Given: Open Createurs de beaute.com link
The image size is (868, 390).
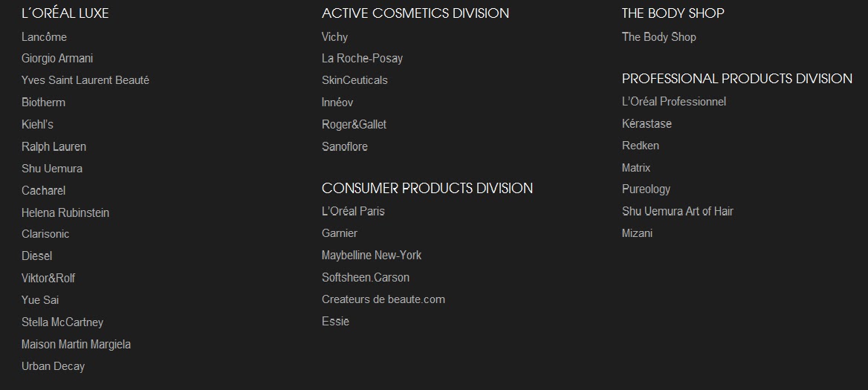Looking at the screenshot, I should 383,299.
